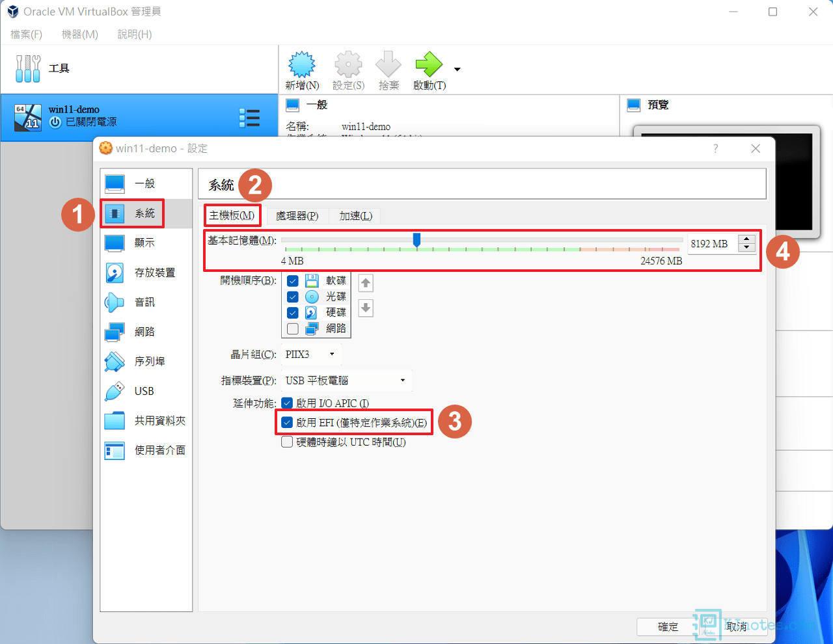Open the 存放裝置 storage settings category
This screenshot has width=833, height=644.
pyautogui.click(x=146, y=273)
